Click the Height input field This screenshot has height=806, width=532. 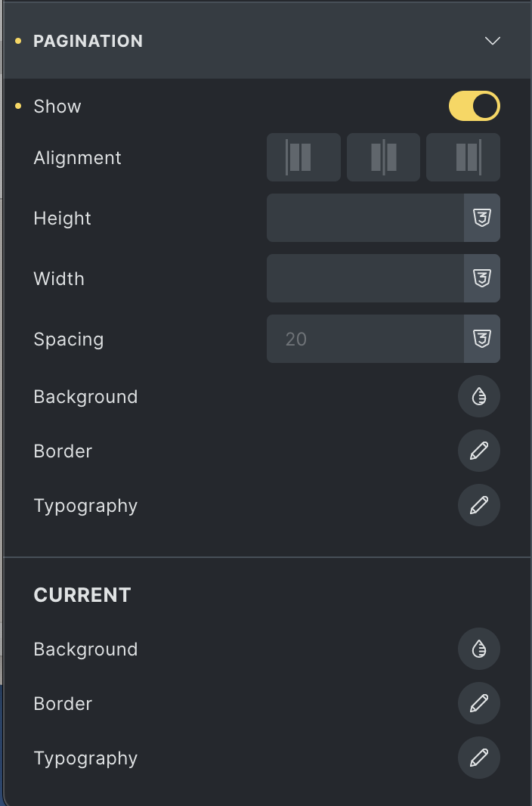click(x=365, y=218)
